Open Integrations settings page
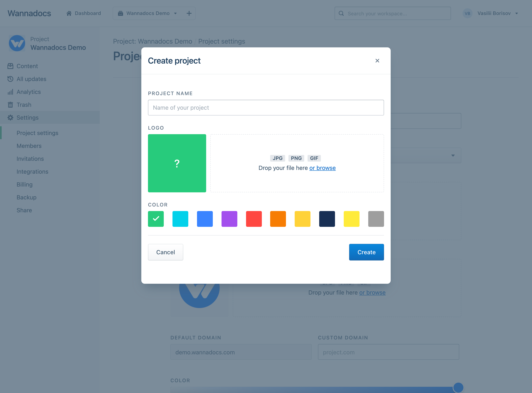Screen dimensions: 532x393 pos(32,172)
